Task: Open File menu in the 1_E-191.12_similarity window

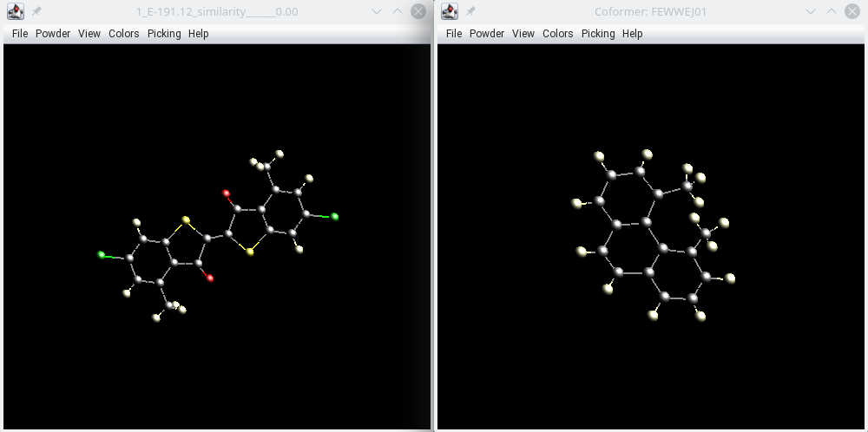Action: click(19, 34)
